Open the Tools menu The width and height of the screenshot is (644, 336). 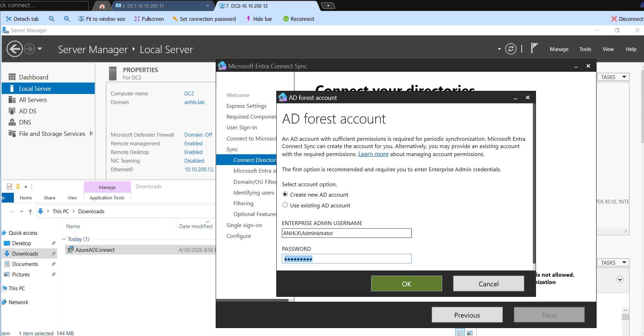point(585,49)
